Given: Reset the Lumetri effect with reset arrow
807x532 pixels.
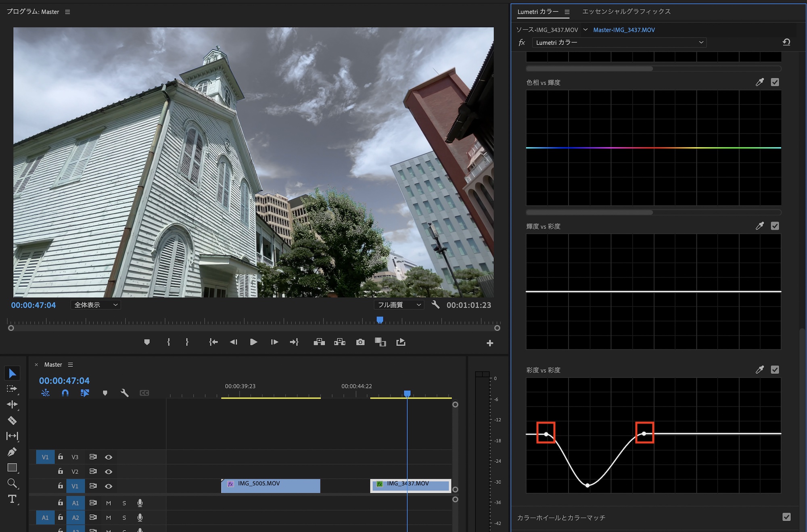Looking at the screenshot, I should pos(786,42).
